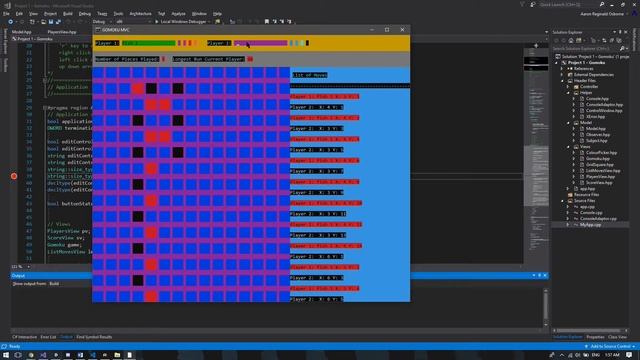Viewport: 640px width, 360px height.
Task: Open the Architecture menu
Action: click(140, 13)
